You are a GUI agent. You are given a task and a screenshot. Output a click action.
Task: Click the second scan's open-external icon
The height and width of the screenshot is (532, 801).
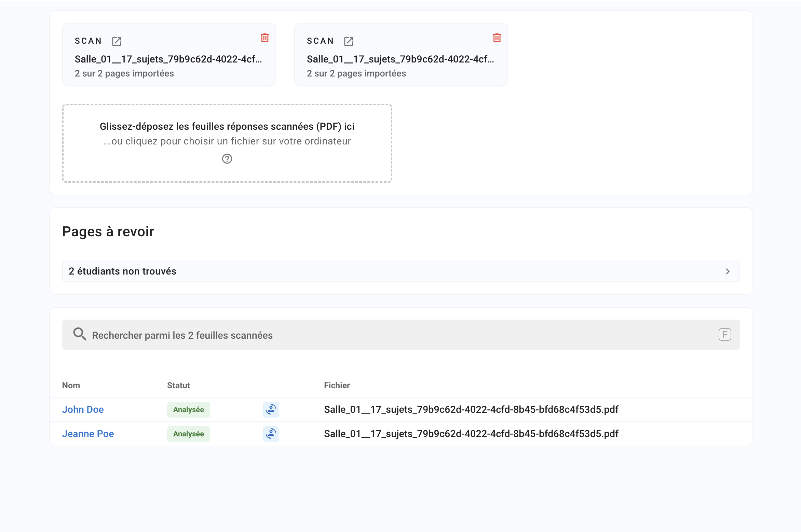(349, 41)
